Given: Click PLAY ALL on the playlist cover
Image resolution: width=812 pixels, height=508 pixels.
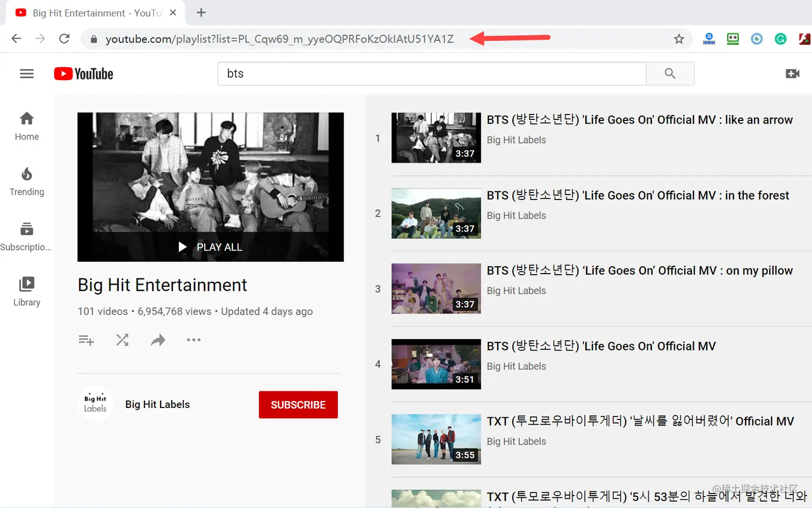Looking at the screenshot, I should click(211, 247).
